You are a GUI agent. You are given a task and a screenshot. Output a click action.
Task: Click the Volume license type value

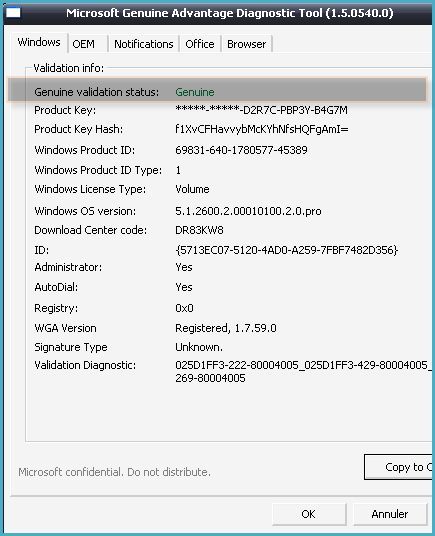[x=192, y=189]
